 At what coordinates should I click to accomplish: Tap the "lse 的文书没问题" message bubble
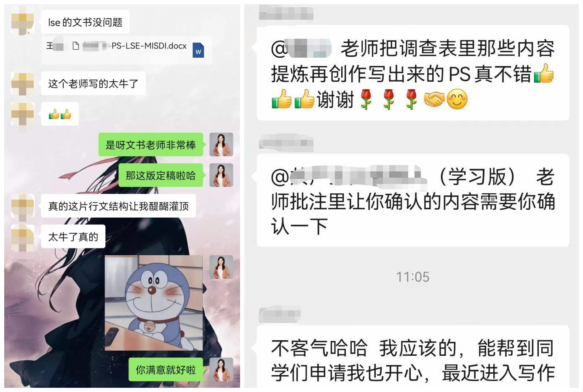pos(85,22)
